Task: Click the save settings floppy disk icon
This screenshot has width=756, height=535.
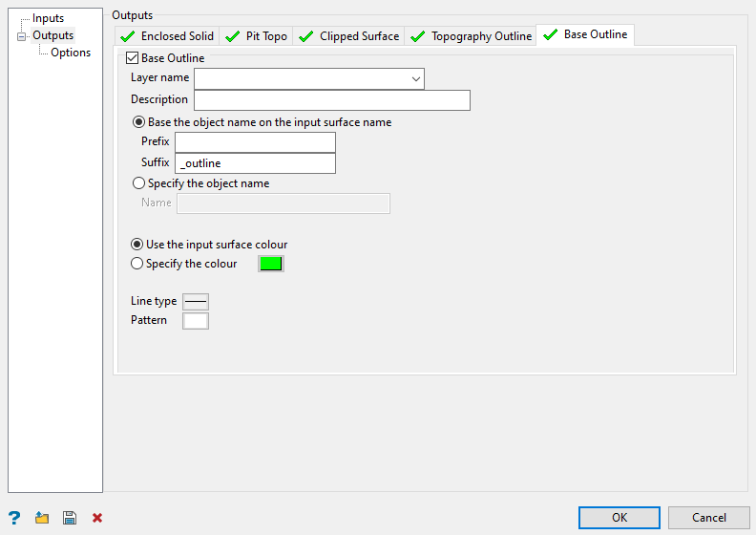Action: 69,518
